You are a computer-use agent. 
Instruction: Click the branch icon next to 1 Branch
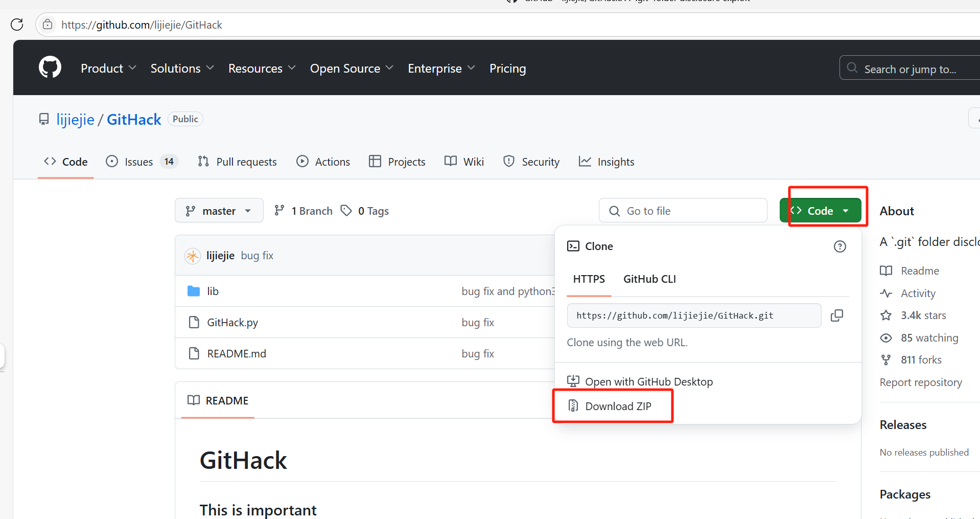point(279,210)
